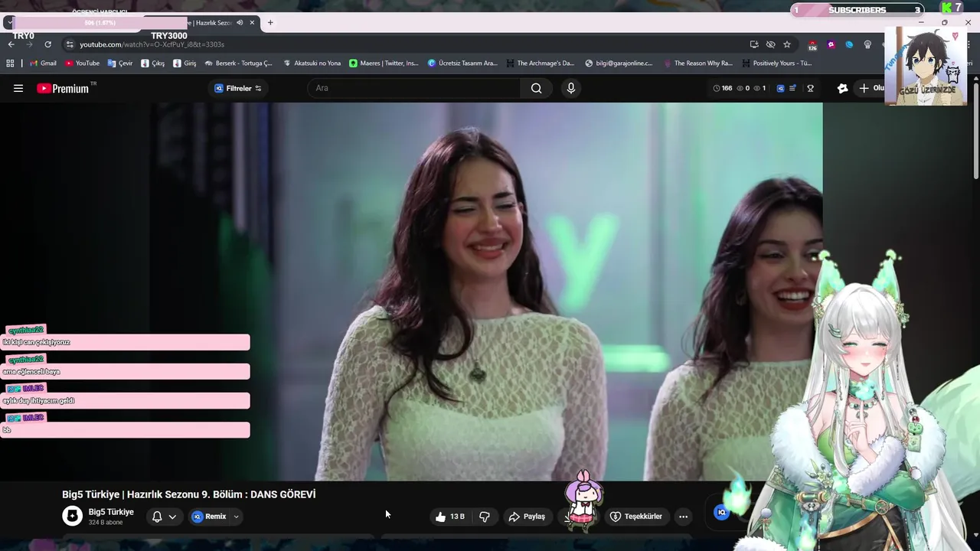Reload the page with refresh icon

(x=47, y=44)
